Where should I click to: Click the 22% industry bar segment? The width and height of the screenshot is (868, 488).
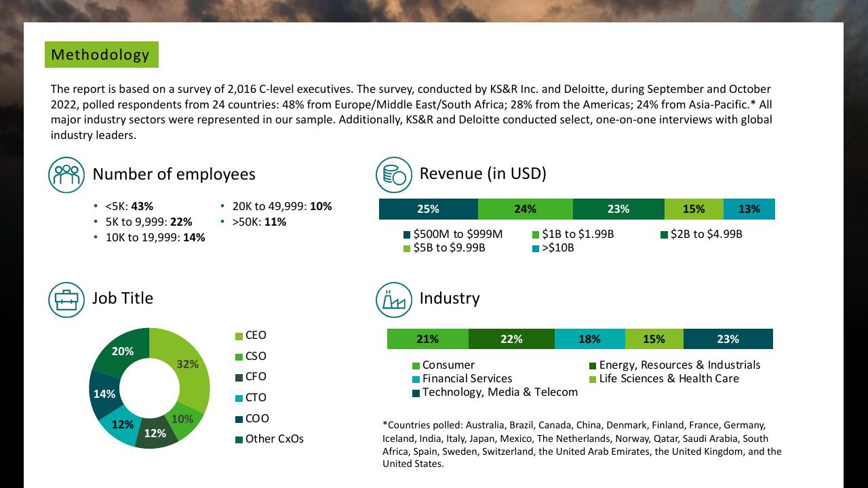[511, 339]
